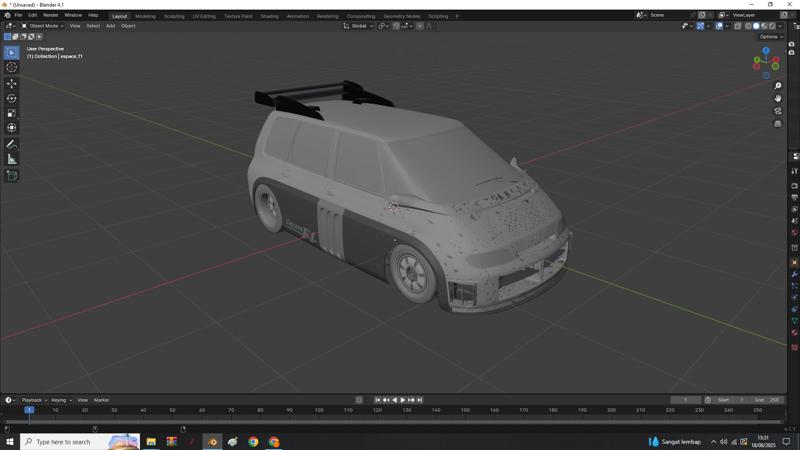The height and width of the screenshot is (450, 800).
Task: Open the Modifiers wrench properties tab
Action: (794, 274)
